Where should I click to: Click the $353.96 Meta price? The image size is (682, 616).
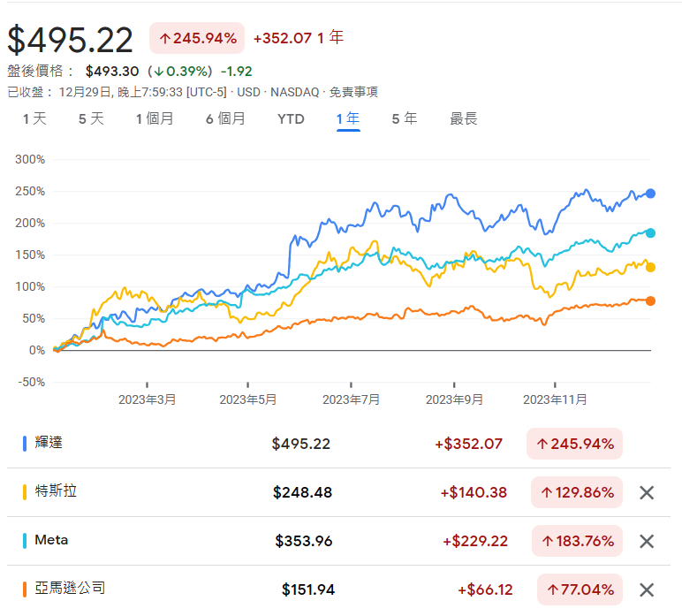[304, 541]
